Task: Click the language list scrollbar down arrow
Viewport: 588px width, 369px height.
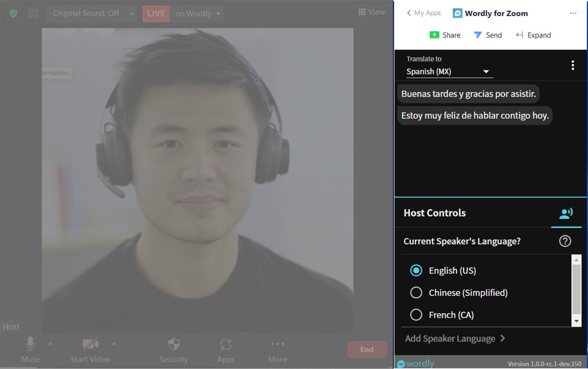Action: (x=576, y=322)
